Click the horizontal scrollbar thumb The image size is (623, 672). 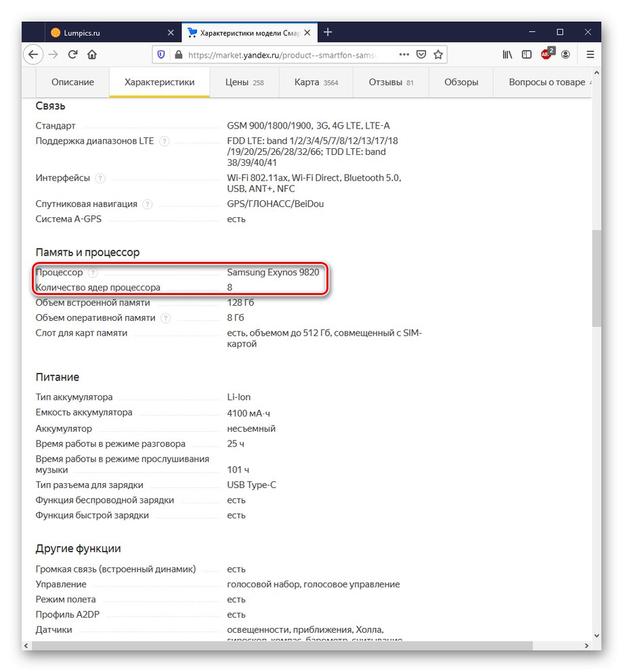[282, 646]
